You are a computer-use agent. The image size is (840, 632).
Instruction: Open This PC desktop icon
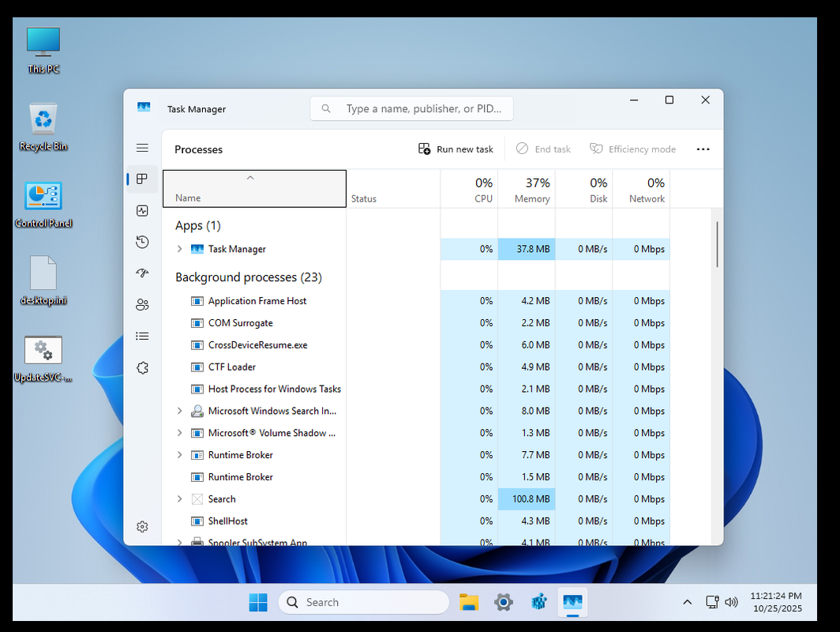point(43,51)
